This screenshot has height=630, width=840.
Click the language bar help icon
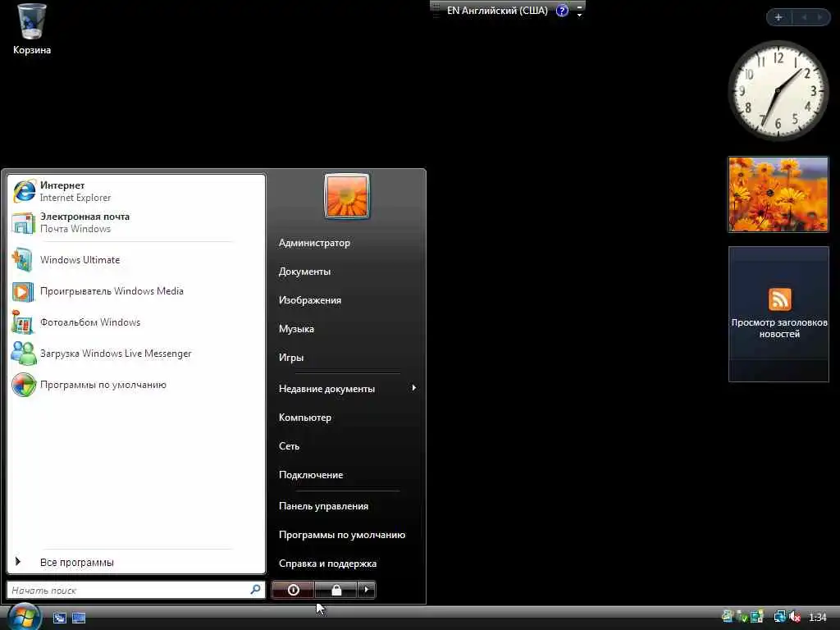tap(562, 10)
